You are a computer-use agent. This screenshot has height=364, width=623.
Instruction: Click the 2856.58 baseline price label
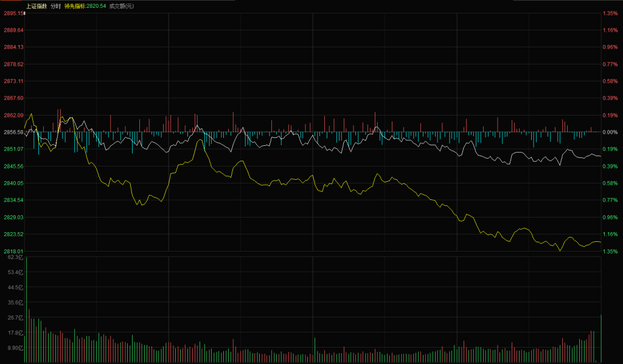pyautogui.click(x=13, y=132)
